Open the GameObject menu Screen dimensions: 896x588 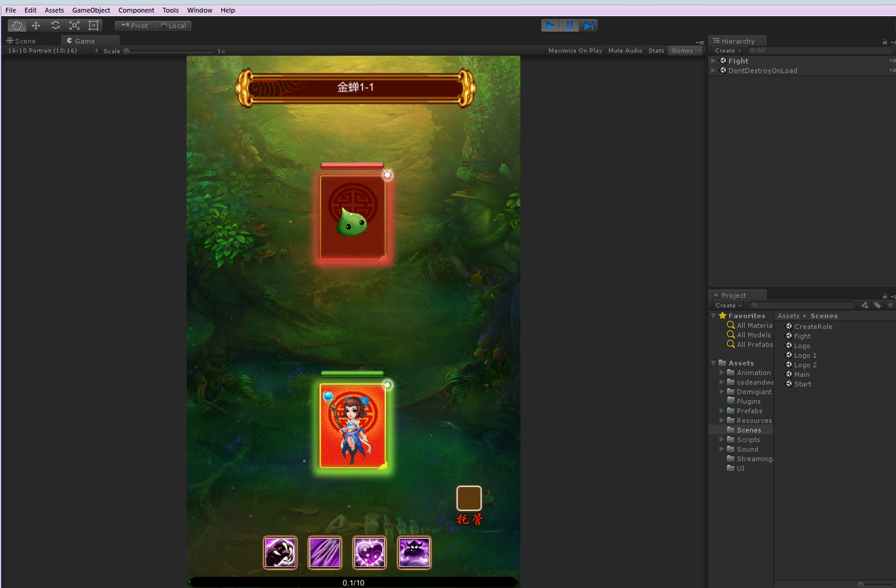[x=91, y=10]
